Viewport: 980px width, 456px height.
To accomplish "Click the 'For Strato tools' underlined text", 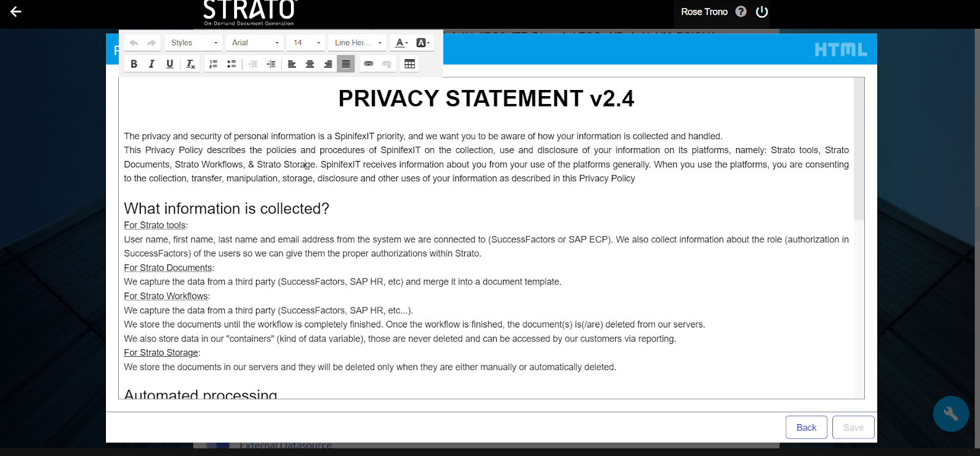I will (x=154, y=225).
